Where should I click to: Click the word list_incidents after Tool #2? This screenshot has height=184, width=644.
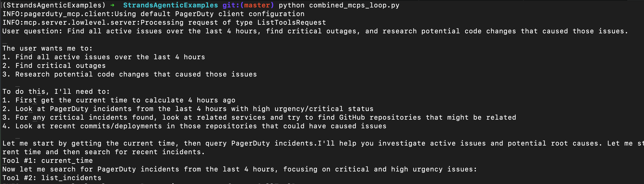(71, 178)
